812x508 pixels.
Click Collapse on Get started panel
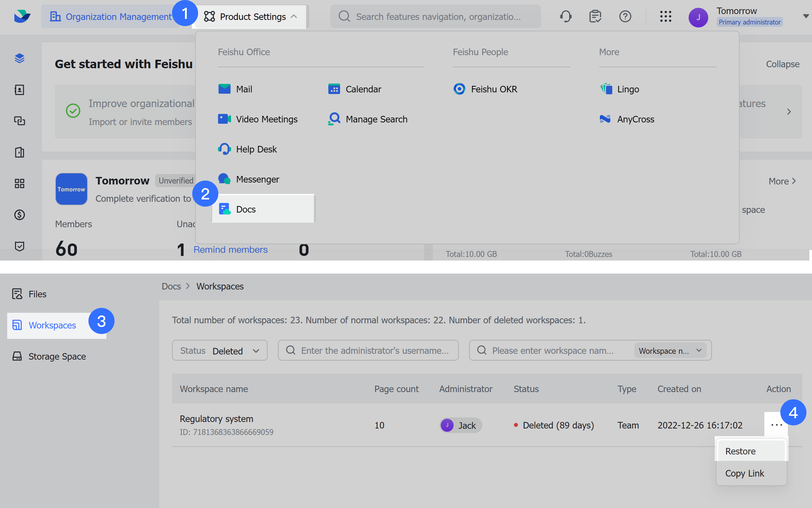pos(782,64)
